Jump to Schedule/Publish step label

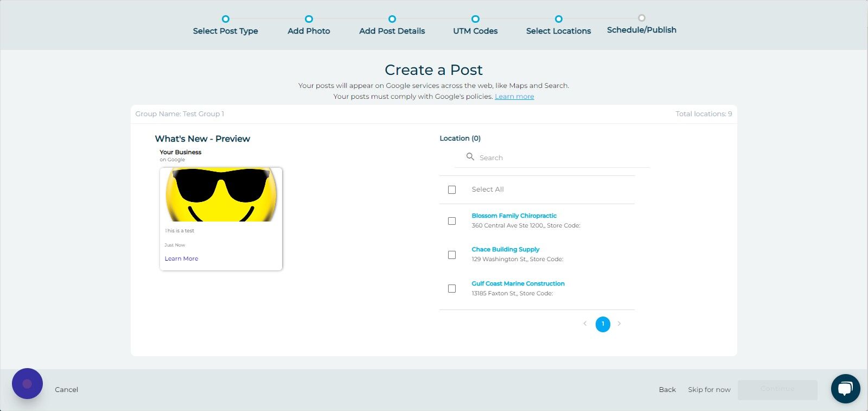[642, 30]
